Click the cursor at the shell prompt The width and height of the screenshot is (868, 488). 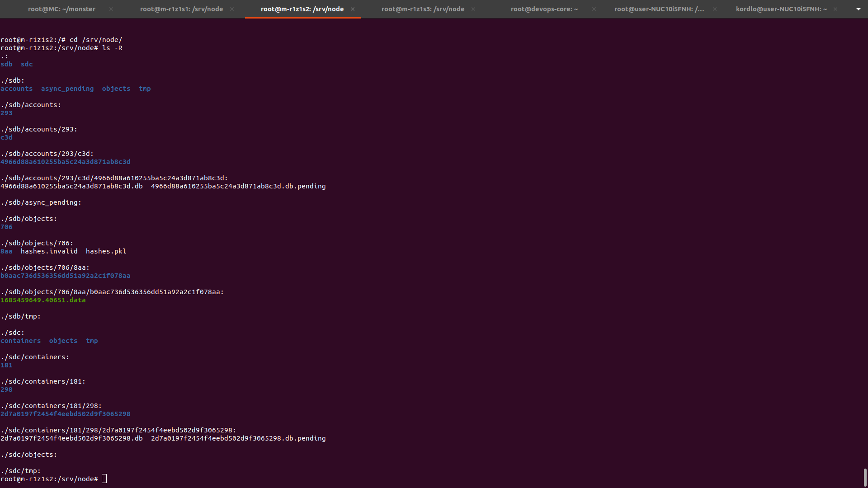click(104, 479)
